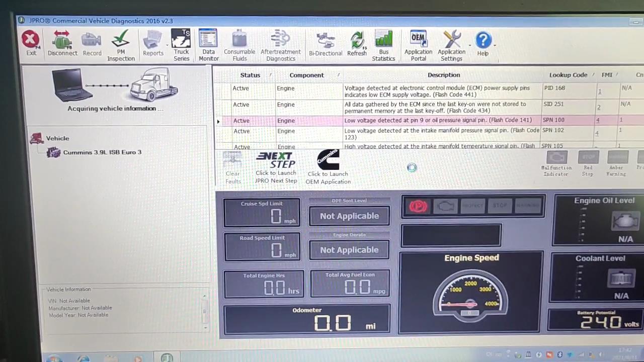644x362 pixels.
Task: Open Application Settings
Action: click(x=451, y=45)
